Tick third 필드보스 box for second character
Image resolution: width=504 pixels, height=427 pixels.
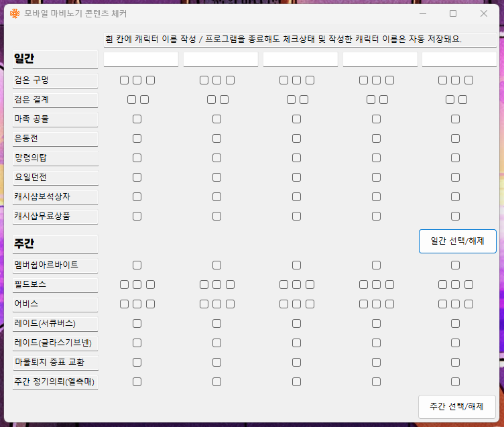tap(230, 285)
